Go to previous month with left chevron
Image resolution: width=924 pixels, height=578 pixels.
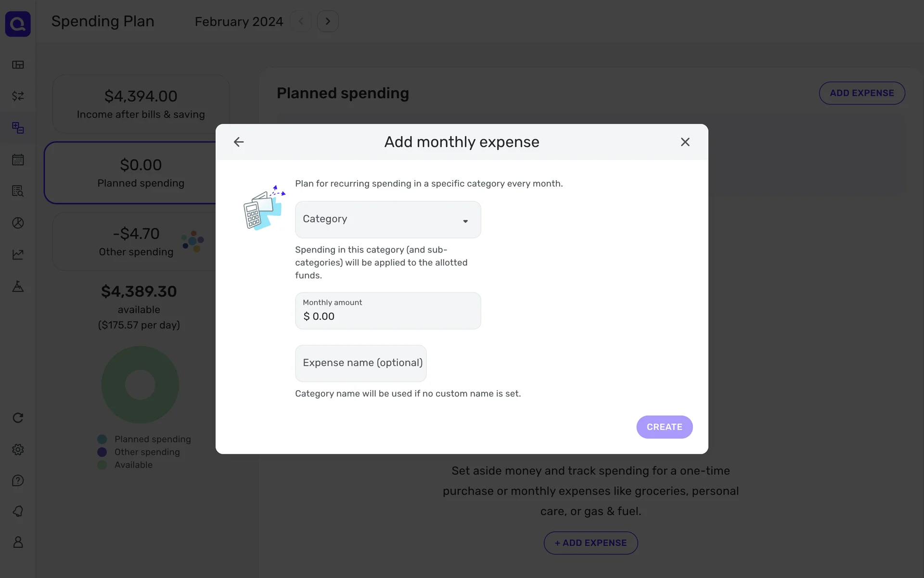point(301,22)
